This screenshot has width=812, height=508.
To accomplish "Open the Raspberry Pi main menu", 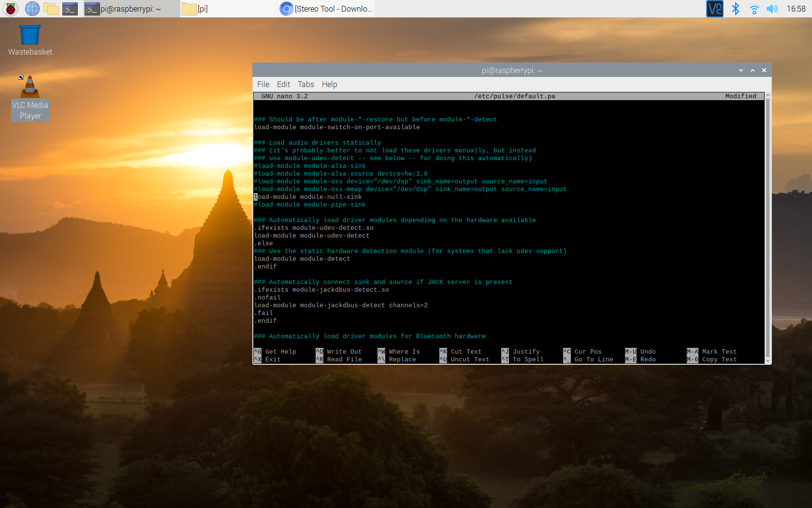I will pos(11,9).
